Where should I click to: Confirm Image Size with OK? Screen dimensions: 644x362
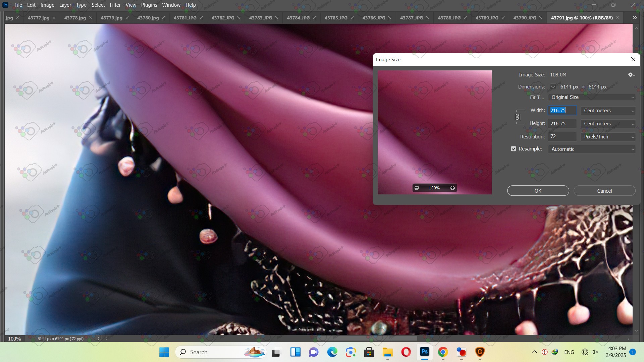pos(538,191)
